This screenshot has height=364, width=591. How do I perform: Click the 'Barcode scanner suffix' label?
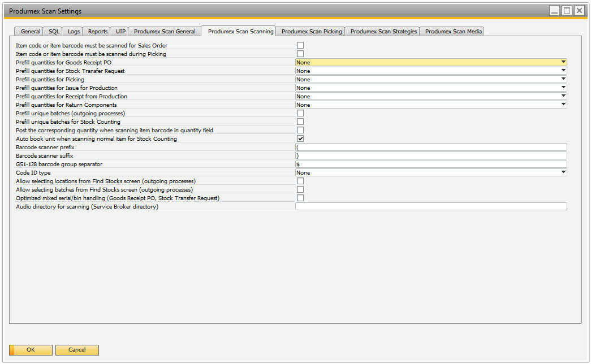(x=45, y=155)
